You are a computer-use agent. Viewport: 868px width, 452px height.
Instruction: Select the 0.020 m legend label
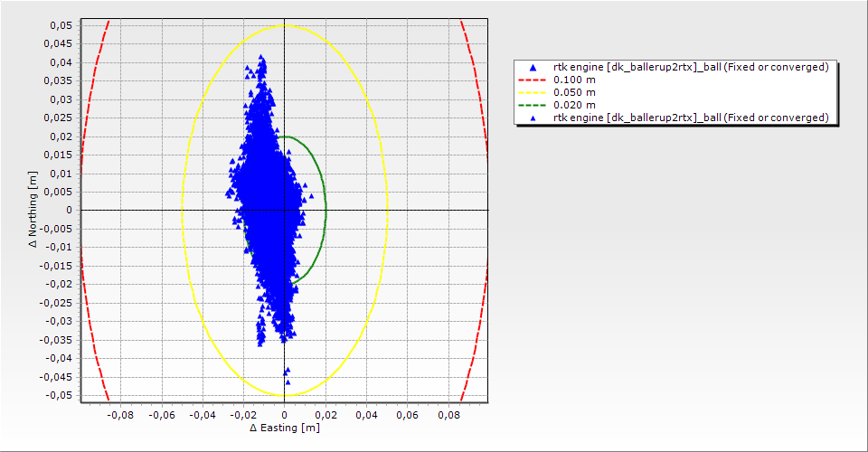pos(575,105)
